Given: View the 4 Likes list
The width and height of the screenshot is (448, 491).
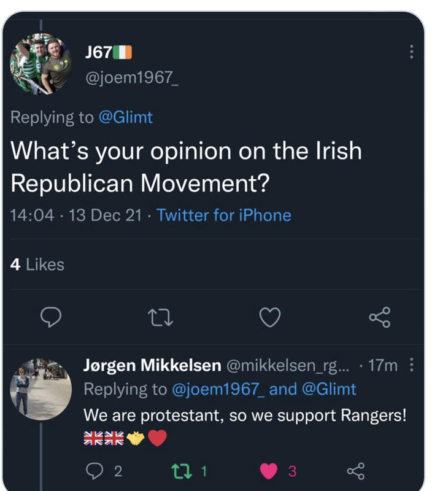Looking at the screenshot, I should 37,265.
